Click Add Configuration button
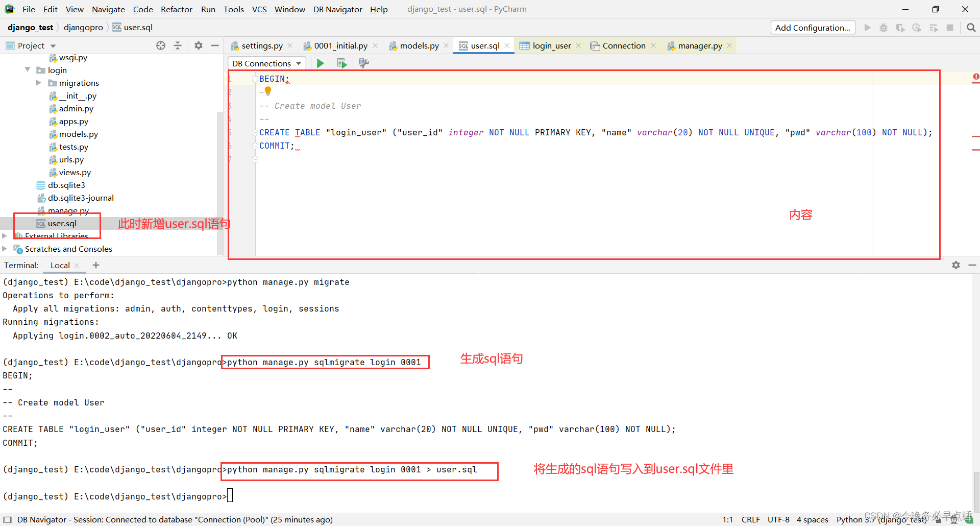 click(x=813, y=28)
